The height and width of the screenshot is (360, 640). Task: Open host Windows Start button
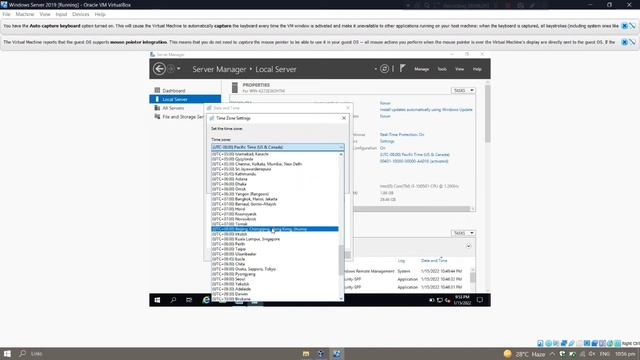click(x=7, y=353)
